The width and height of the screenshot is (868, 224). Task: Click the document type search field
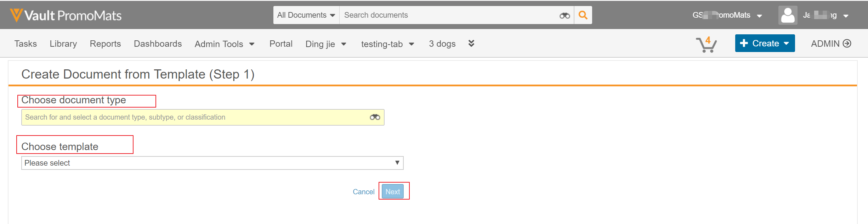coord(195,117)
